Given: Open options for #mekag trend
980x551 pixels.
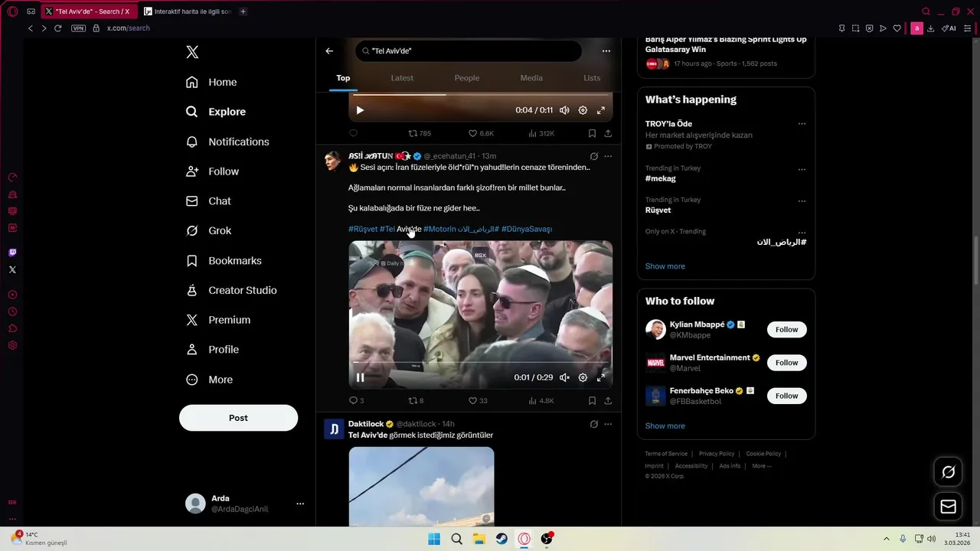Looking at the screenshot, I should pos(802,169).
